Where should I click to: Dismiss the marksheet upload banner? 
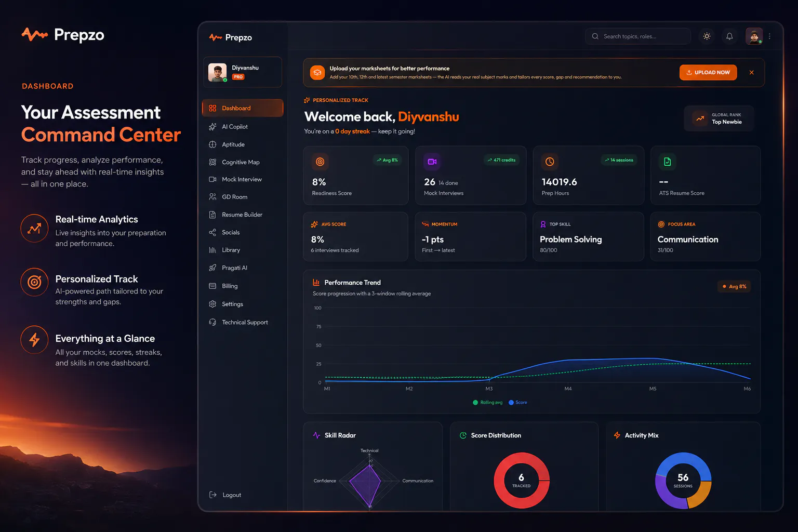coord(751,73)
